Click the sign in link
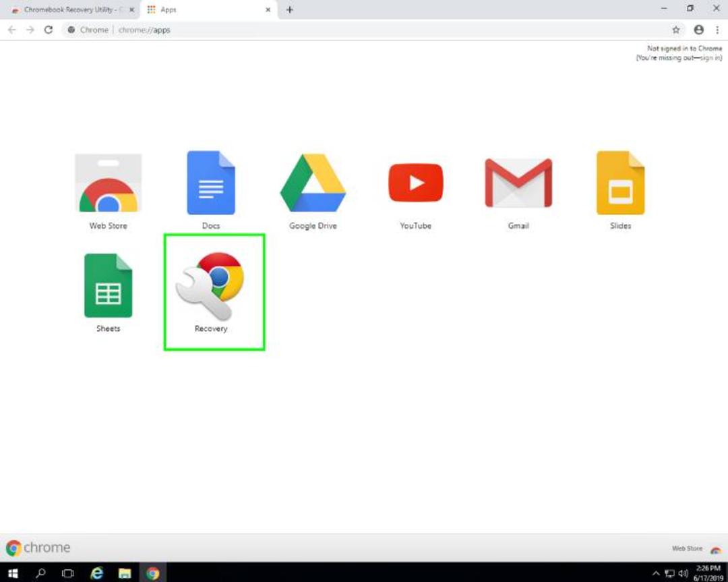Screen dimensions: 728x582 click(x=710, y=57)
